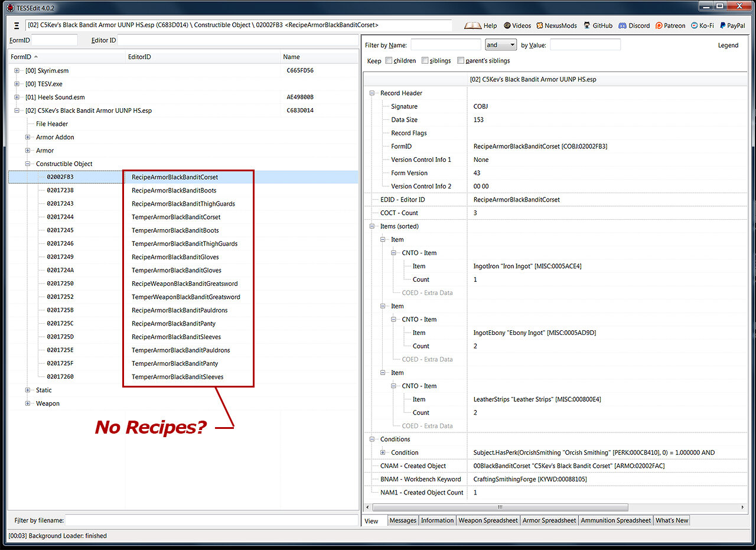Viewport: 756px width, 550px height.
Task: Select record RecipeArmorBlackBanditPauldrons
Action: (x=180, y=310)
